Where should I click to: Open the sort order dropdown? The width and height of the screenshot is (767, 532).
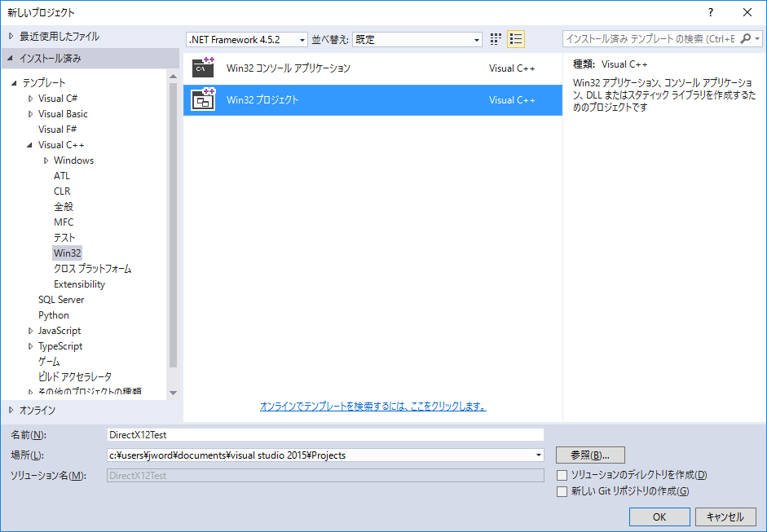pos(477,39)
